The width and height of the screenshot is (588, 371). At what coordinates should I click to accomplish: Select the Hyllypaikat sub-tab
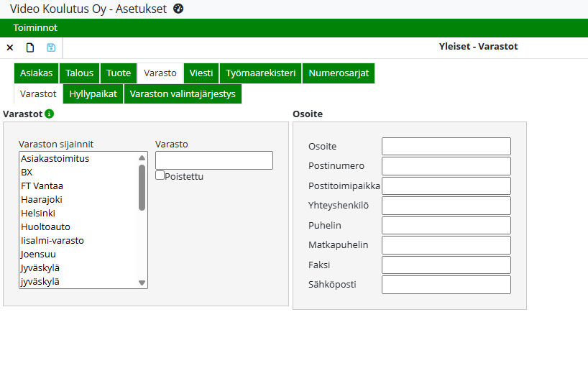pyautogui.click(x=93, y=94)
